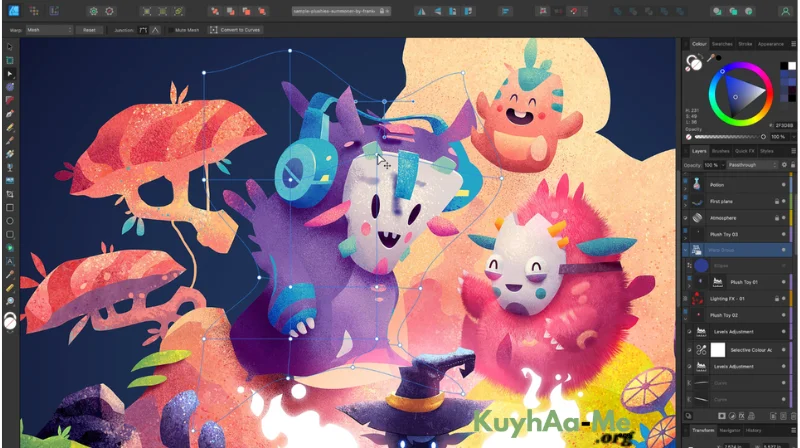
Task: Click the Convert to Curves button
Action: (235, 30)
